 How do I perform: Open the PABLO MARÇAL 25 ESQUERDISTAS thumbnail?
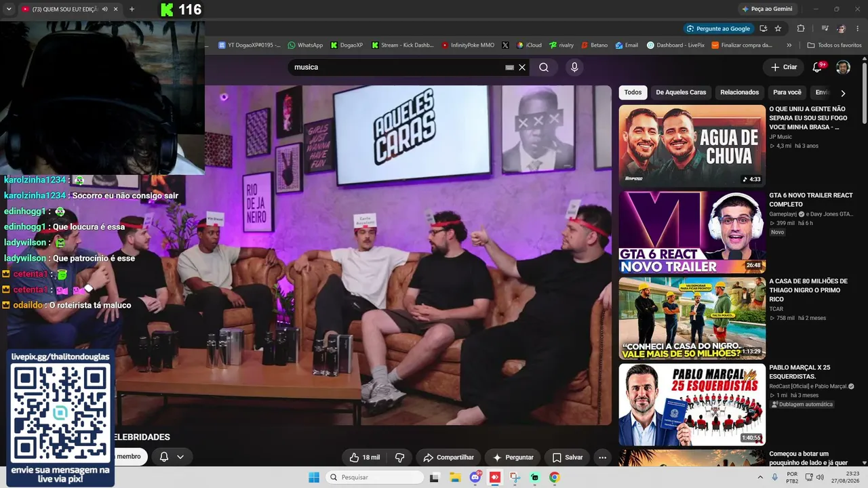click(x=692, y=405)
